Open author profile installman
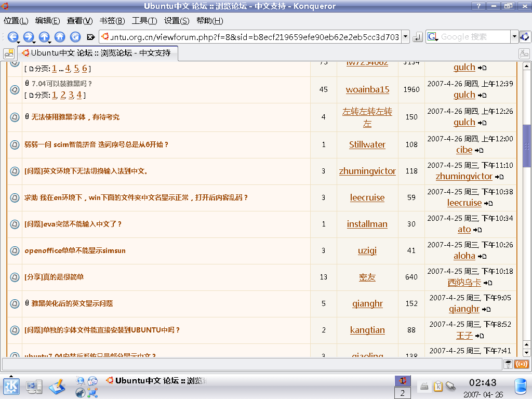 [367, 224]
